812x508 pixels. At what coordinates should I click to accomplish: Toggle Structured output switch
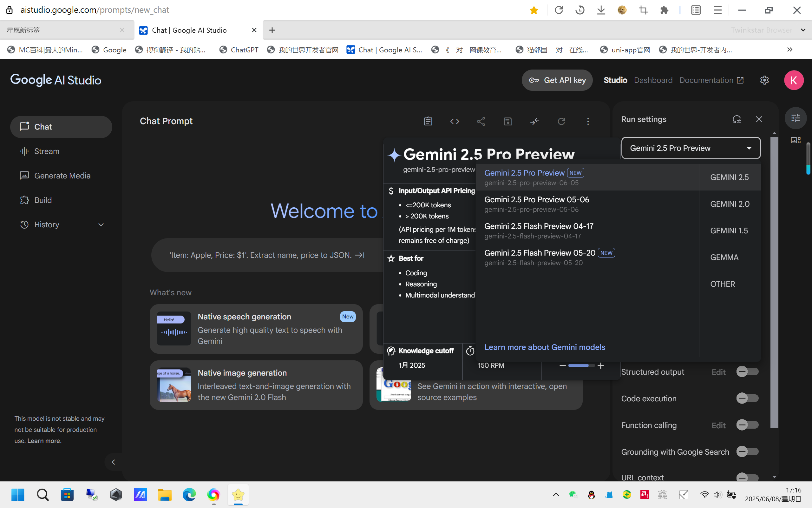tap(747, 371)
